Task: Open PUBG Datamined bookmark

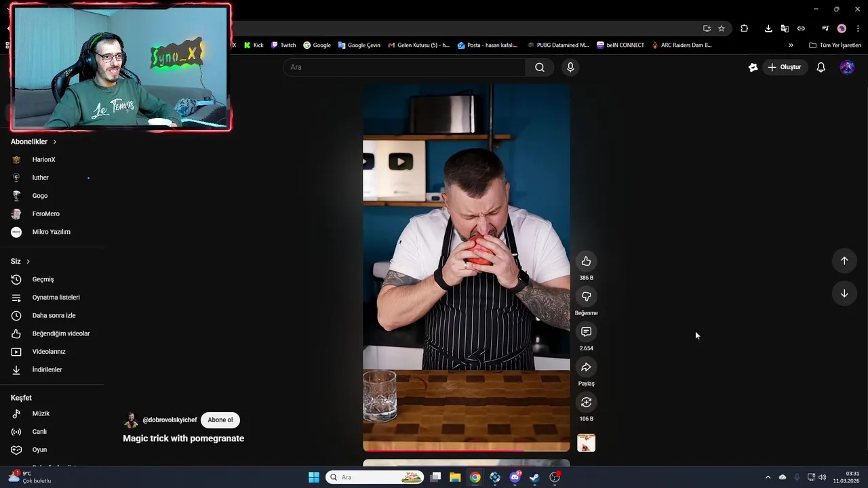Action: [557, 45]
